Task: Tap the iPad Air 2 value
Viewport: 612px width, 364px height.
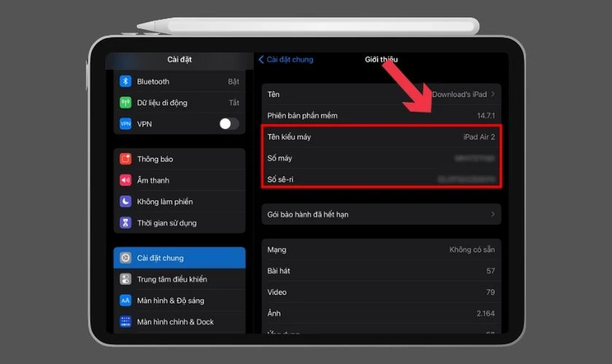Action: pos(479,137)
